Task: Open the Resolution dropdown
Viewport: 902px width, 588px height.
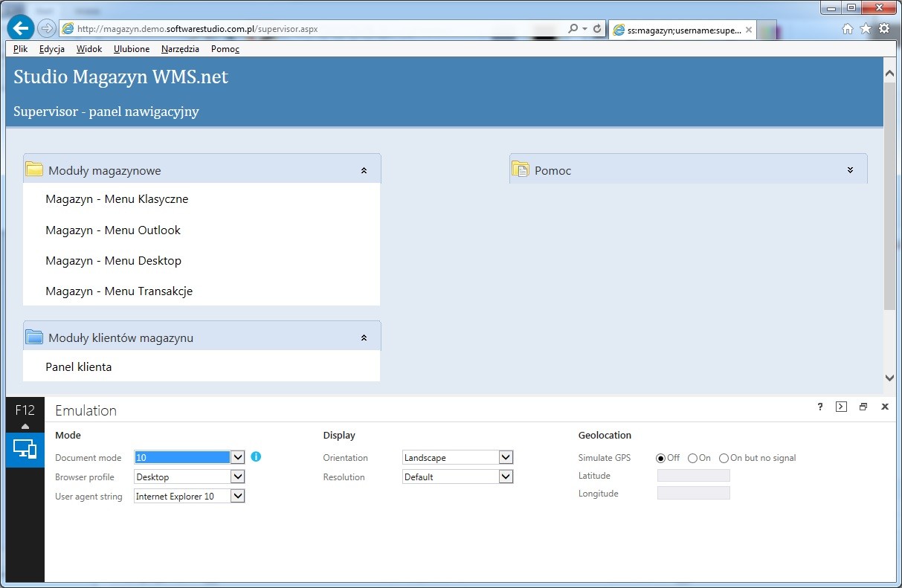Action: (506, 476)
